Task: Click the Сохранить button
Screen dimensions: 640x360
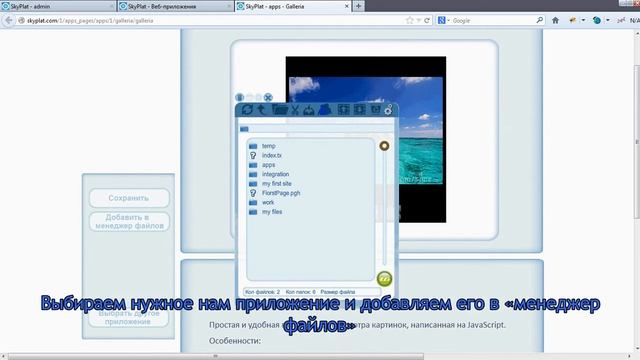Action: (x=129, y=198)
